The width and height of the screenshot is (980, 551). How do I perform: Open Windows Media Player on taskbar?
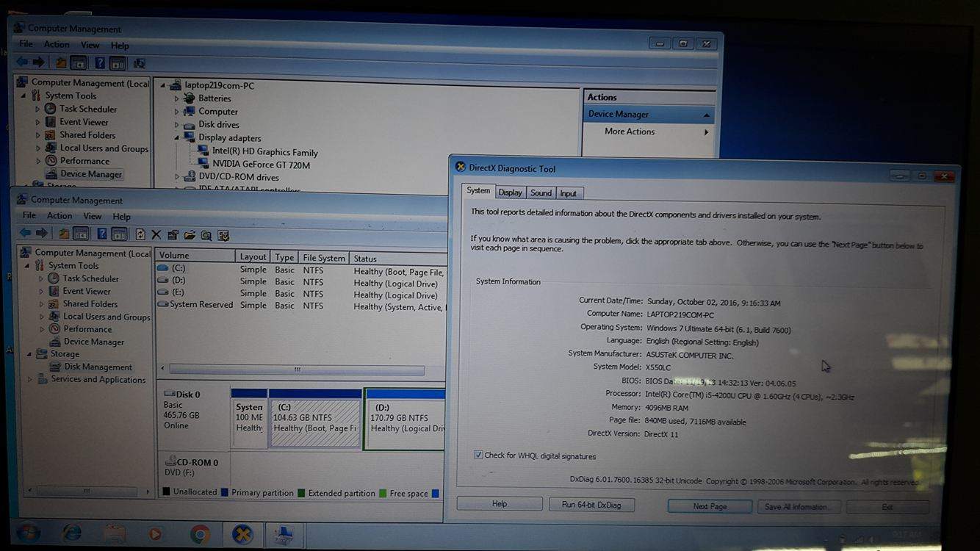coord(156,534)
